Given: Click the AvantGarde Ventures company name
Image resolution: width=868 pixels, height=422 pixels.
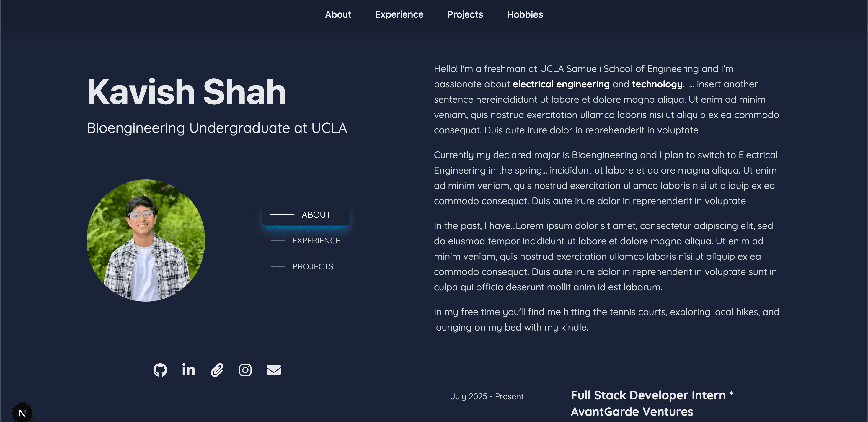Looking at the screenshot, I should (632, 412).
